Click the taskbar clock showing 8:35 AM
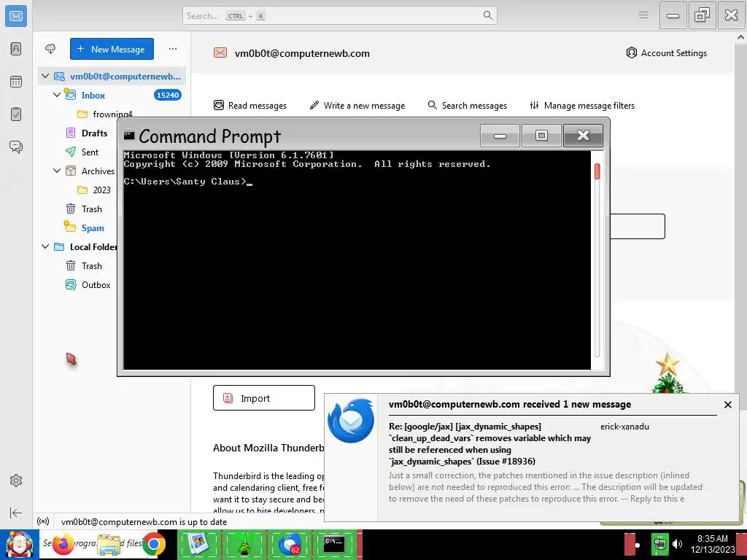The image size is (747, 560). (712, 544)
